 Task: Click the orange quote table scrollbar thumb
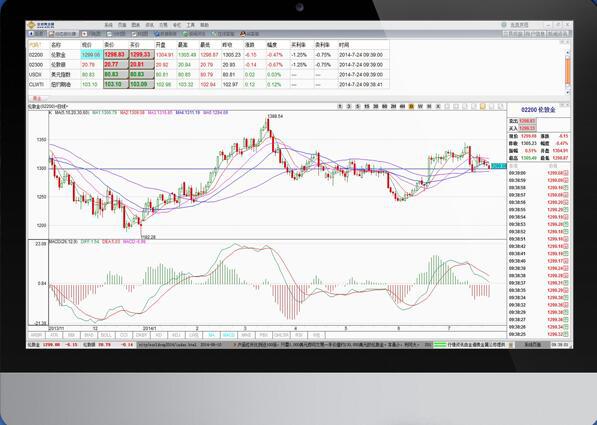point(568,71)
